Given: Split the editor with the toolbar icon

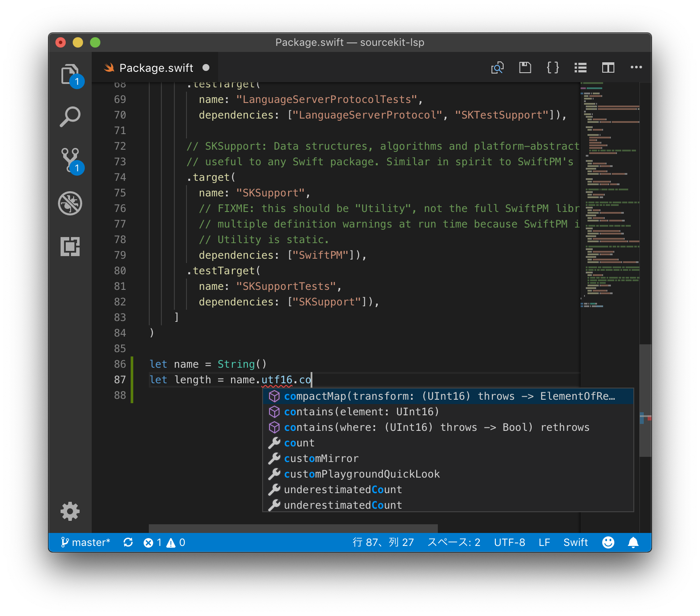Looking at the screenshot, I should tap(608, 67).
